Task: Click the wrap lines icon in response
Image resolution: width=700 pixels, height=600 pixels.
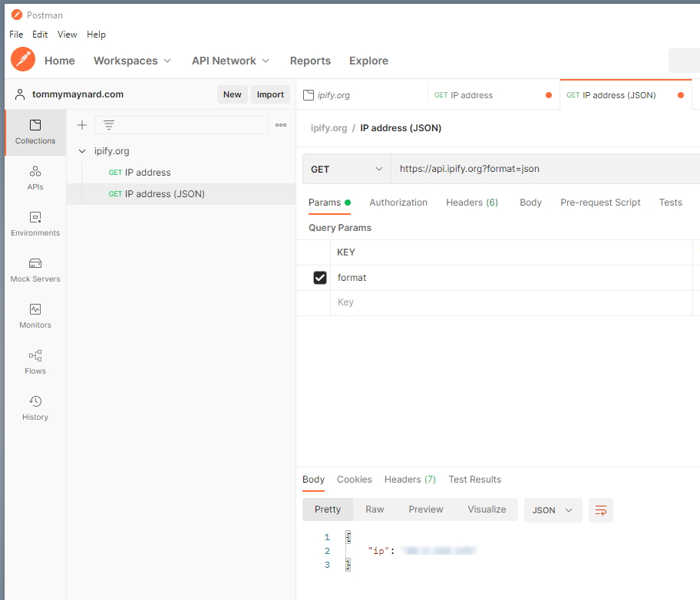Action: [x=601, y=510]
